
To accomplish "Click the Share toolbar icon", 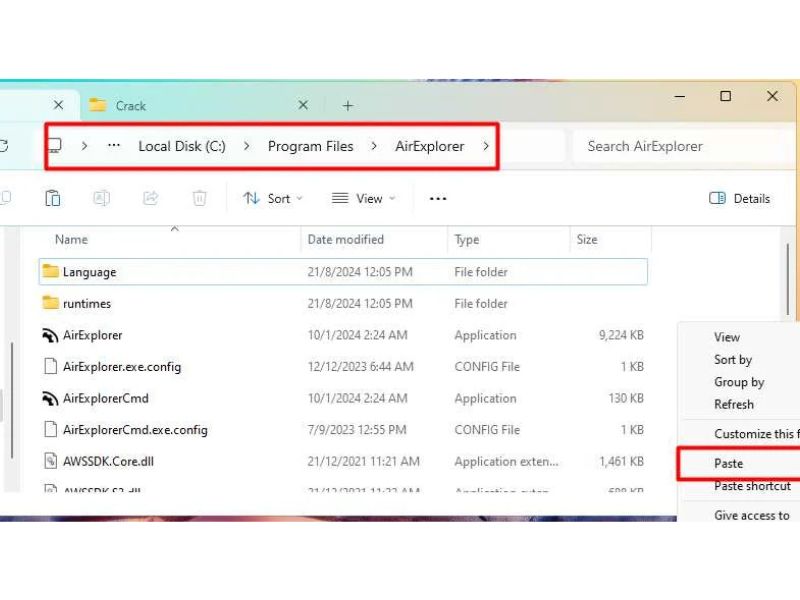I will point(151,198).
